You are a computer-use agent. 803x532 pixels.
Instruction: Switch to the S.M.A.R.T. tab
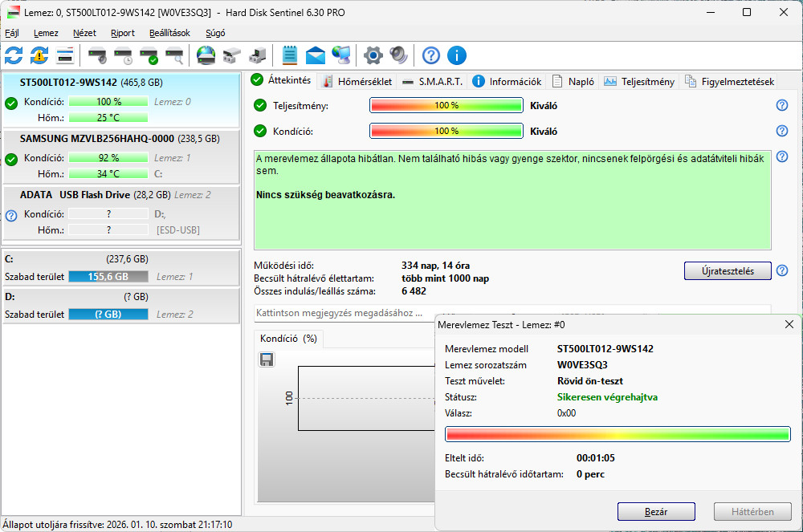[x=432, y=81]
